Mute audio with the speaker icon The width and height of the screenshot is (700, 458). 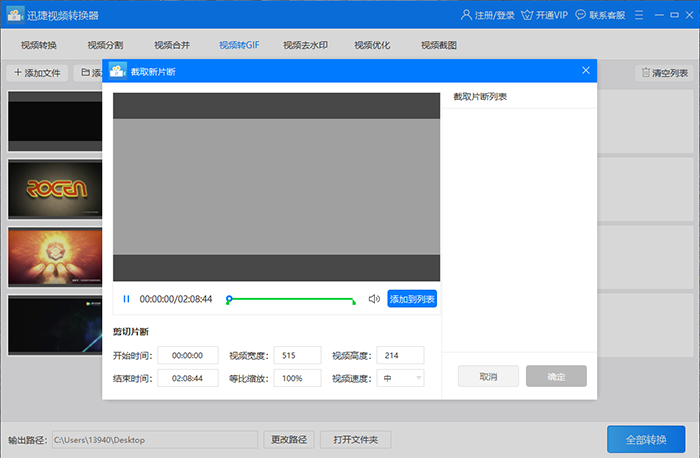pyautogui.click(x=374, y=299)
